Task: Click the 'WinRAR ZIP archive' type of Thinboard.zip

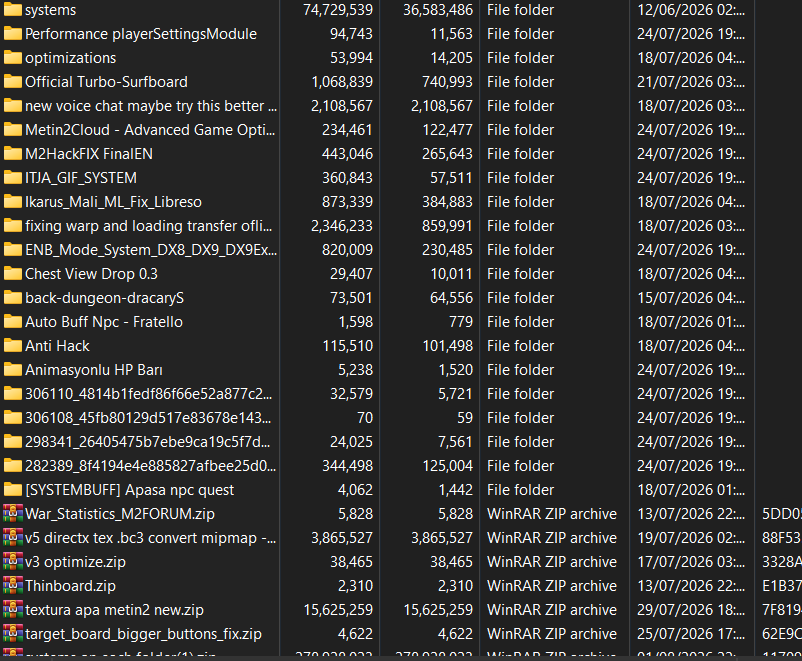Action: (x=552, y=586)
